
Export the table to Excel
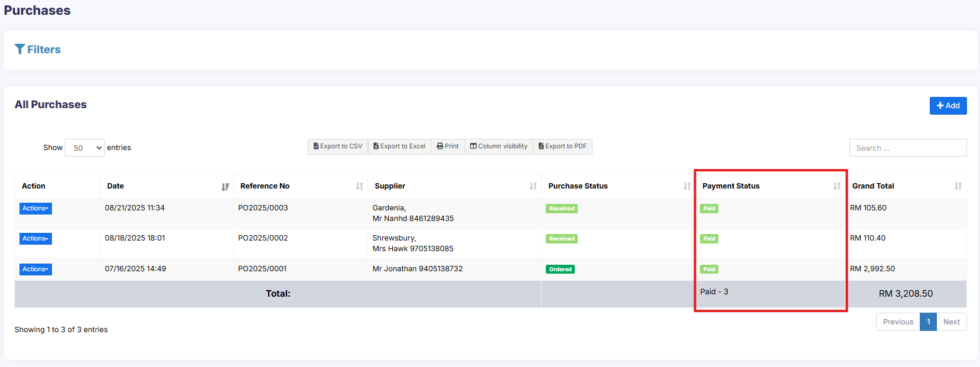(x=399, y=147)
